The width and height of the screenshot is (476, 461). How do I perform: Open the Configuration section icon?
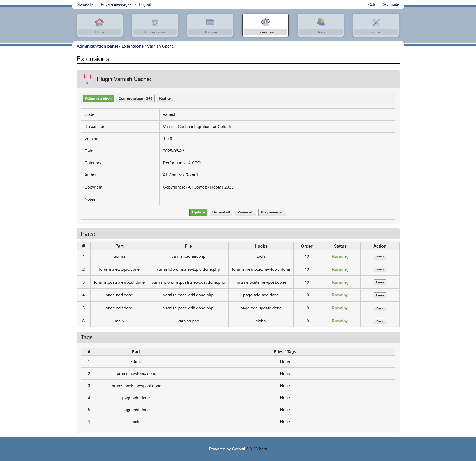click(155, 22)
